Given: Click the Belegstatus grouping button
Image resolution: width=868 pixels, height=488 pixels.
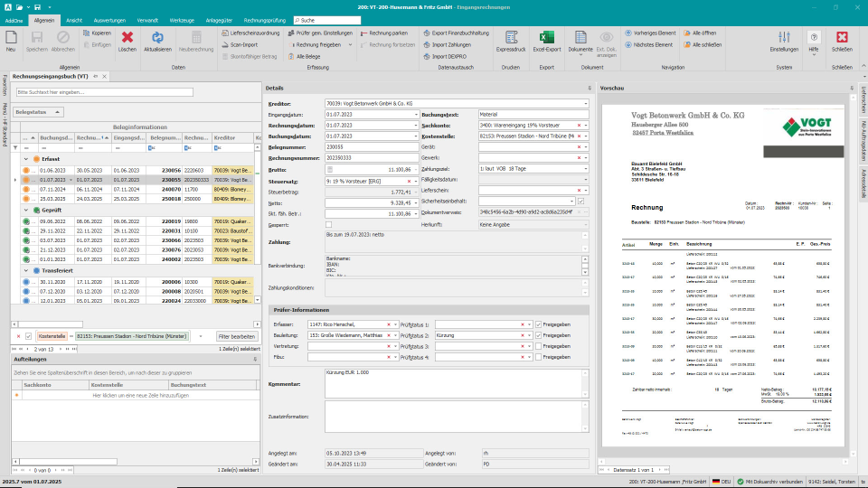Looking at the screenshot, I should click(x=37, y=111).
